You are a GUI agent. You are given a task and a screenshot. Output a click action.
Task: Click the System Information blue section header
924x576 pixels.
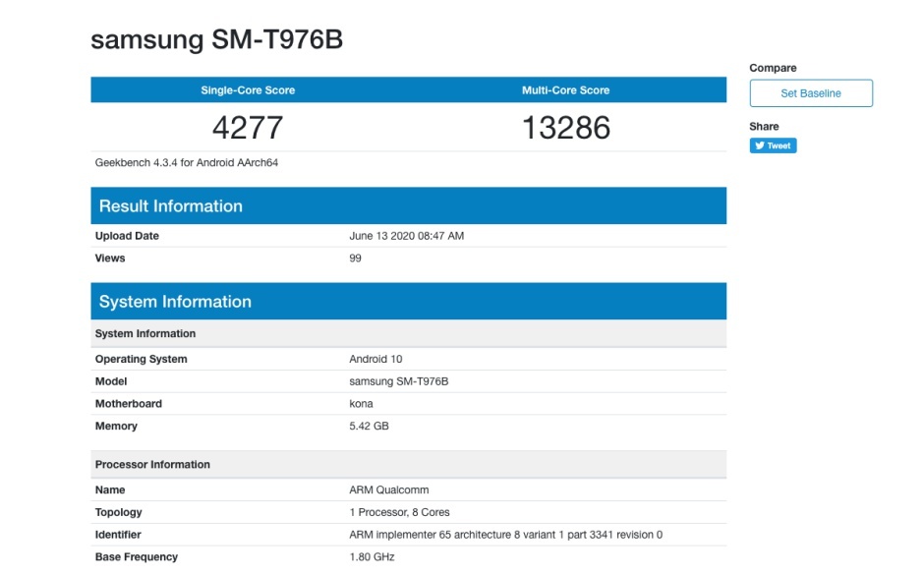tap(175, 302)
